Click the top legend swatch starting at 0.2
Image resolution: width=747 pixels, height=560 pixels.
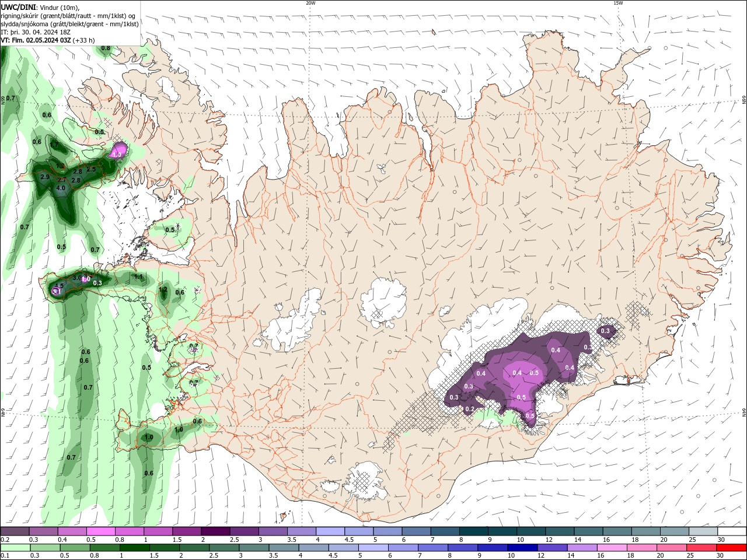tap(15, 531)
